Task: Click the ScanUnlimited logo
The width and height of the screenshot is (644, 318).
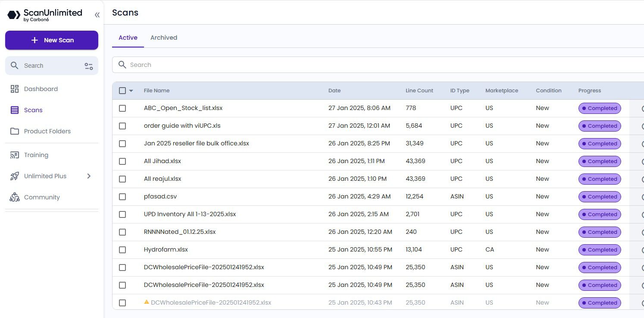Action: (x=45, y=15)
